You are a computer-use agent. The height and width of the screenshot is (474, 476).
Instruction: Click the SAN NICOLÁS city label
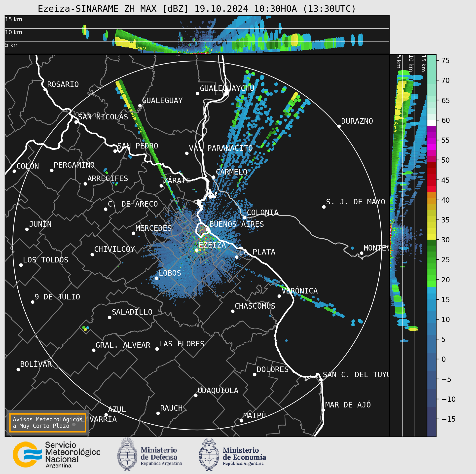(x=103, y=117)
